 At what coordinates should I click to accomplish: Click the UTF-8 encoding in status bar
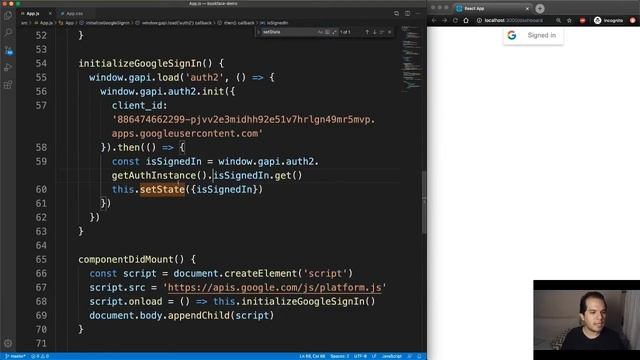coord(360,356)
